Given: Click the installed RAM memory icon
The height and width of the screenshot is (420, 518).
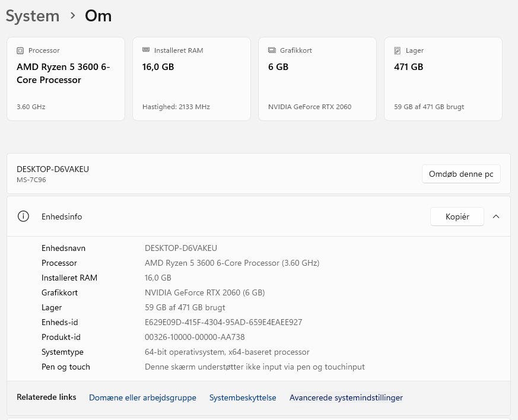Looking at the screenshot, I should (146, 50).
